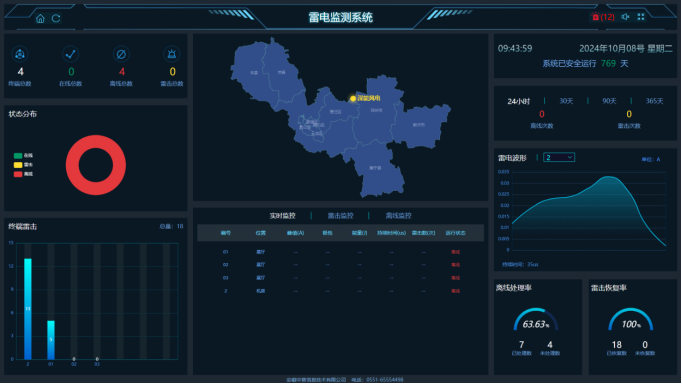Click the refresh icon in header

point(56,18)
